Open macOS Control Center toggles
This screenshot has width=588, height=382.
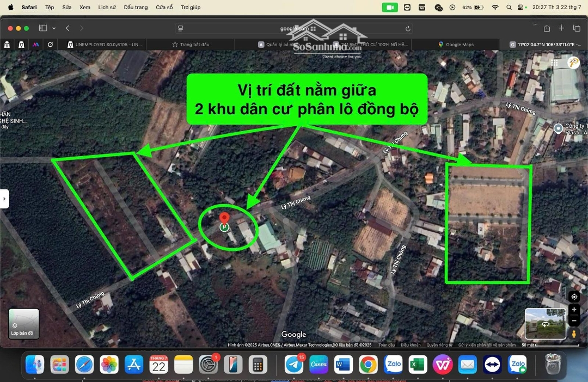[522, 7]
